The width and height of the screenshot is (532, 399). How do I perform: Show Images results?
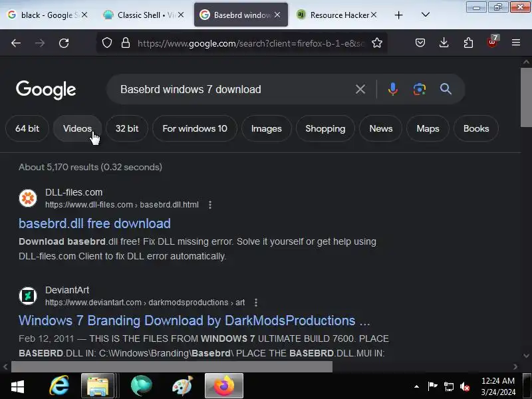(267, 128)
